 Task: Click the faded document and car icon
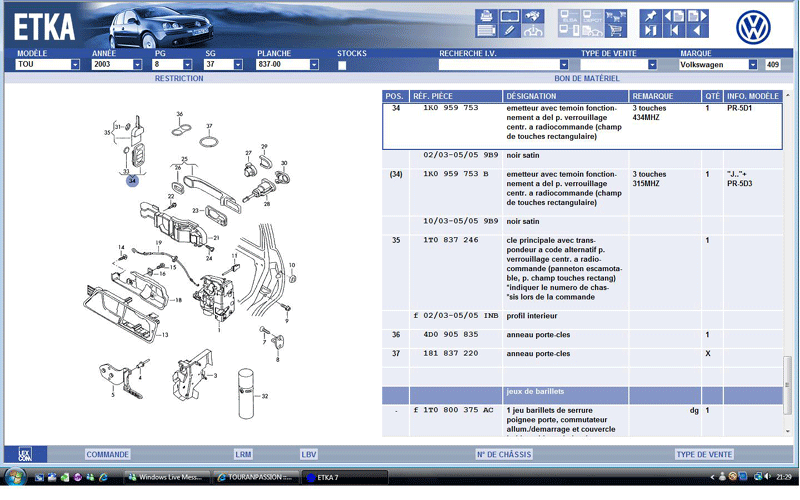coord(592,30)
